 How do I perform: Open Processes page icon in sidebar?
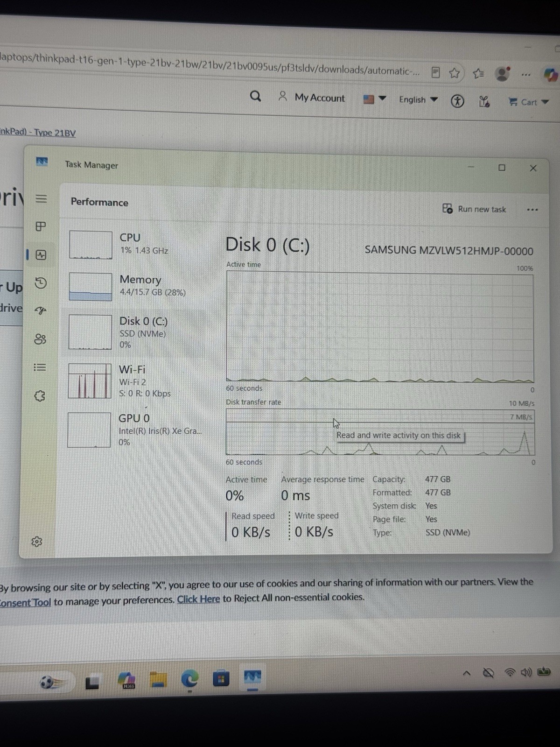(41, 226)
